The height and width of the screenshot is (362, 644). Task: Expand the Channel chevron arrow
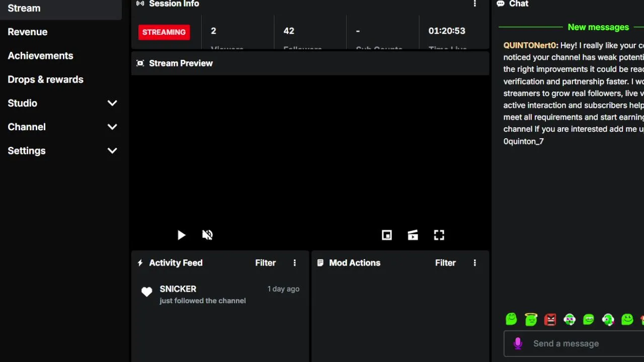(x=112, y=127)
